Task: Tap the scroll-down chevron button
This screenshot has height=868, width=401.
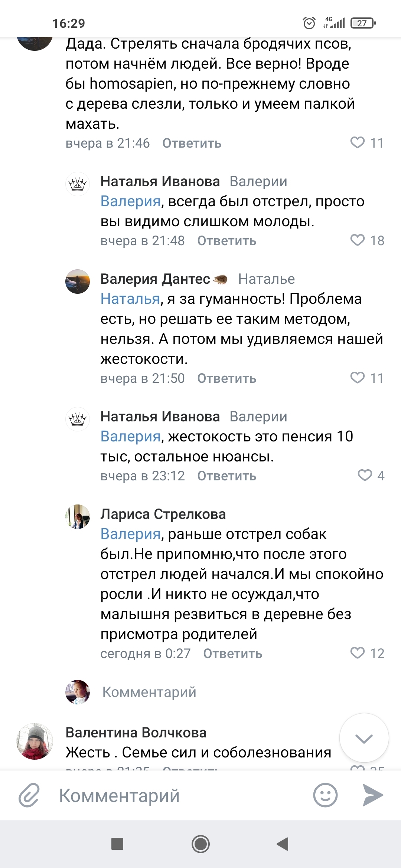Action: [364, 738]
